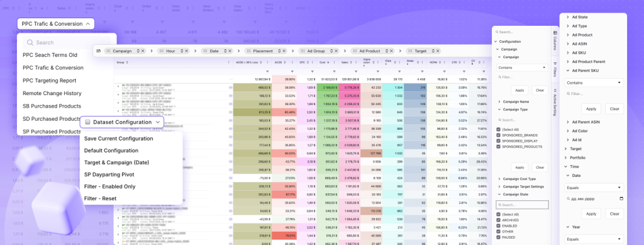Click the dataset Search input field

[x=67, y=42]
